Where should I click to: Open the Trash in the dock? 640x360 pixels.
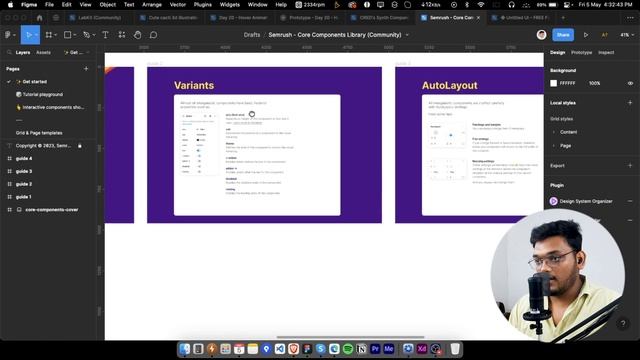tap(455, 349)
